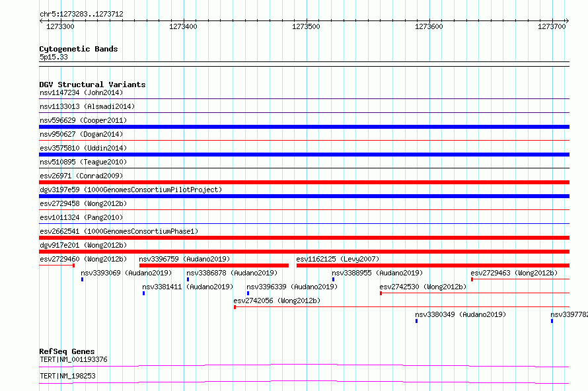The width and height of the screenshot is (588, 391).
Task: Click ruler coordinate 1273500
Action: 306,26
